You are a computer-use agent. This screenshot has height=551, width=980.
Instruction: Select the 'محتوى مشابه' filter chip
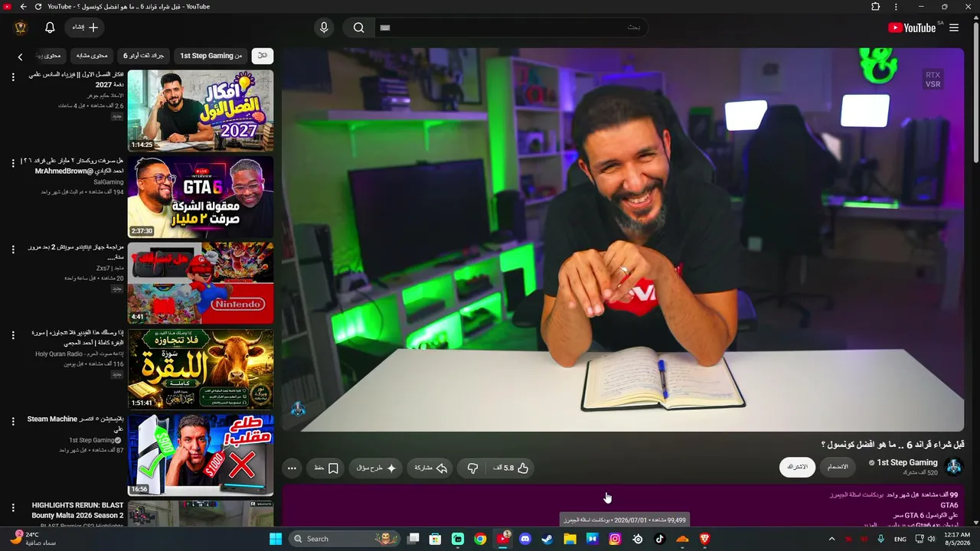tap(92, 56)
